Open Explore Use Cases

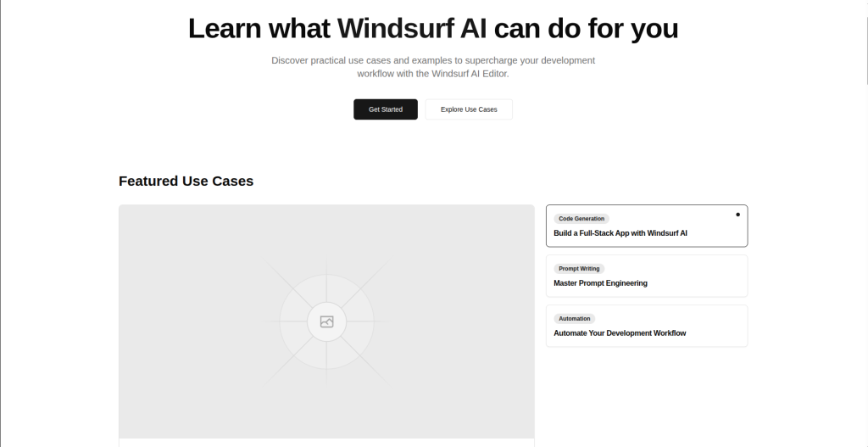point(469,109)
